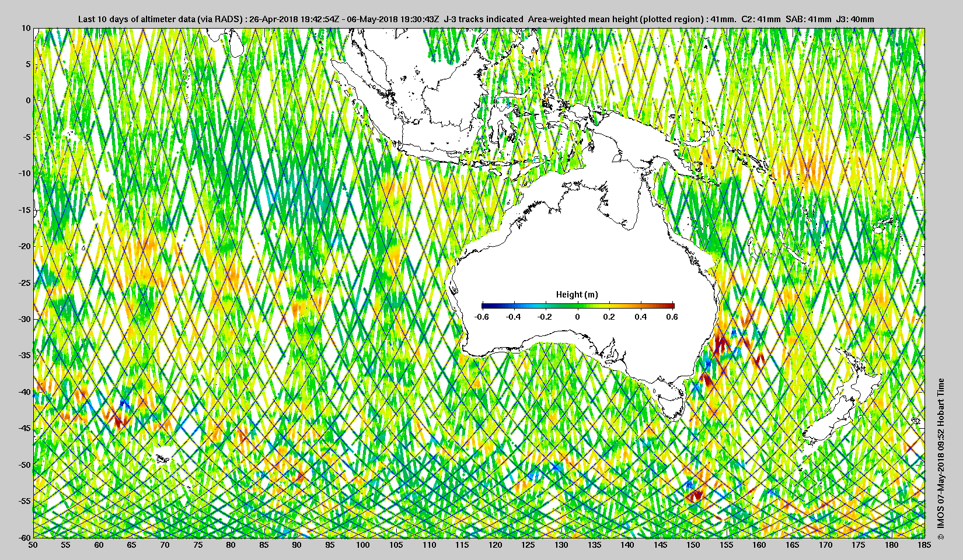Click longitude axis label "145"

(660, 545)
